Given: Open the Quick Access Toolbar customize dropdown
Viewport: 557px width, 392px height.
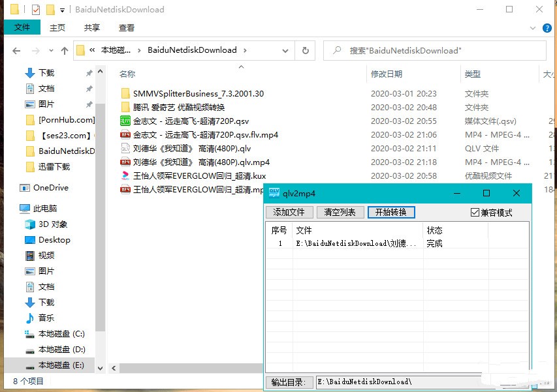Looking at the screenshot, I should coord(62,10).
